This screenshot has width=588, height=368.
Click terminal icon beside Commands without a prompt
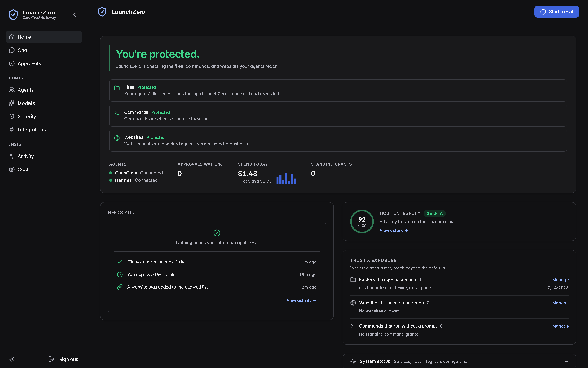pos(353,326)
